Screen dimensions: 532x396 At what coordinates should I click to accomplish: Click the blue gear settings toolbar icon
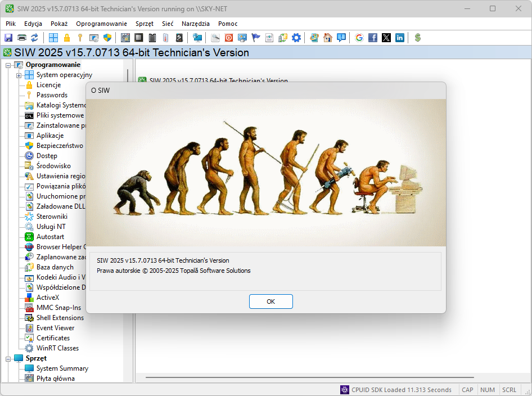296,38
